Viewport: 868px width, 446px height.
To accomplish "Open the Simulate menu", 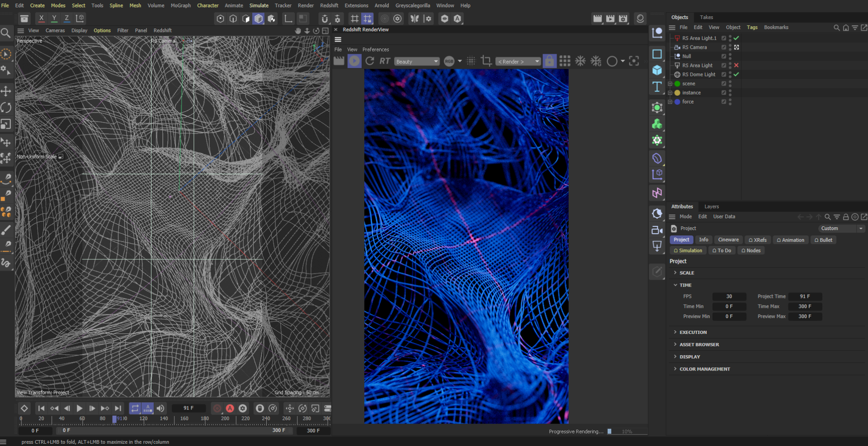I will (259, 5).
